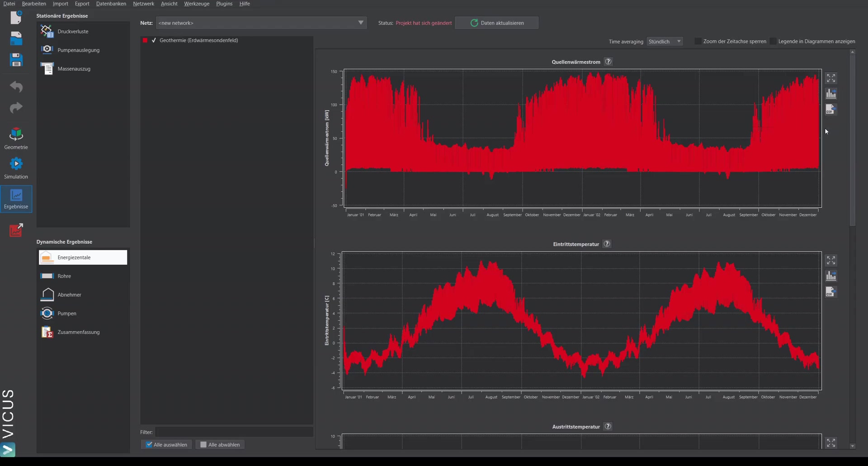Uncheck Geothermie (Erdwärmesondenfeld) entry

(154, 40)
